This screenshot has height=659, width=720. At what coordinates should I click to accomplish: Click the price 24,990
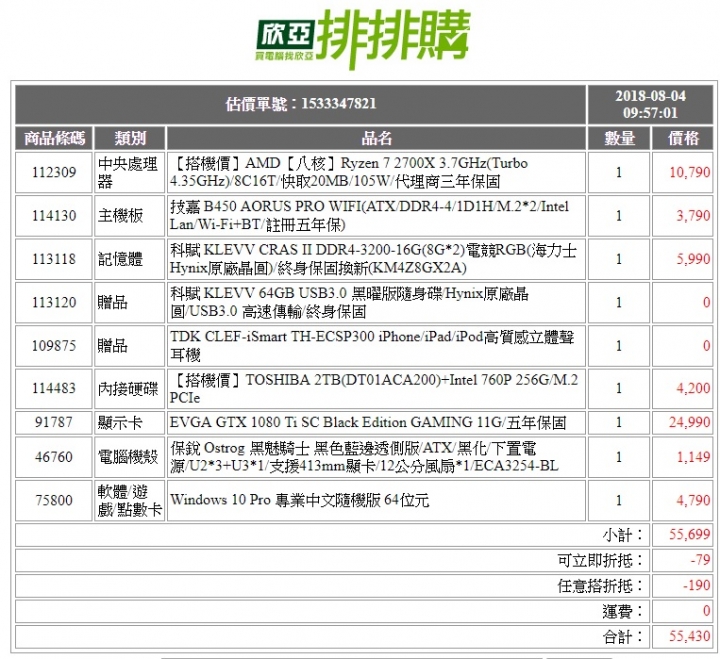coord(690,422)
